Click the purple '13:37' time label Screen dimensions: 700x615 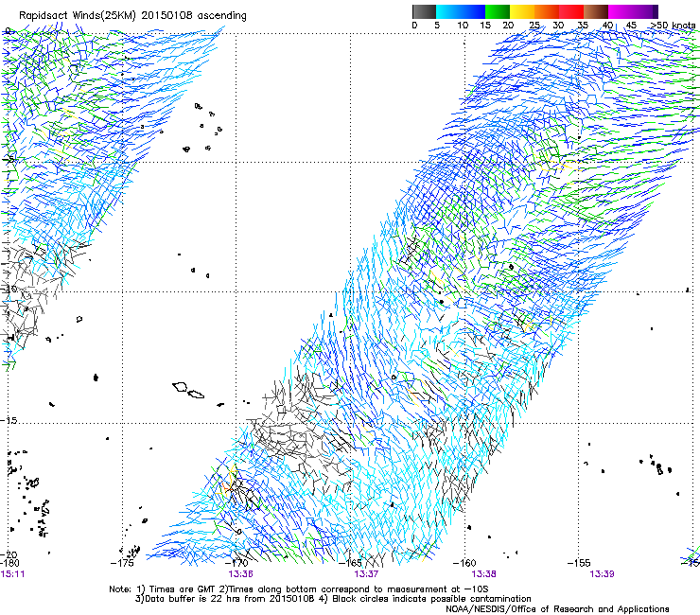[x=366, y=574]
